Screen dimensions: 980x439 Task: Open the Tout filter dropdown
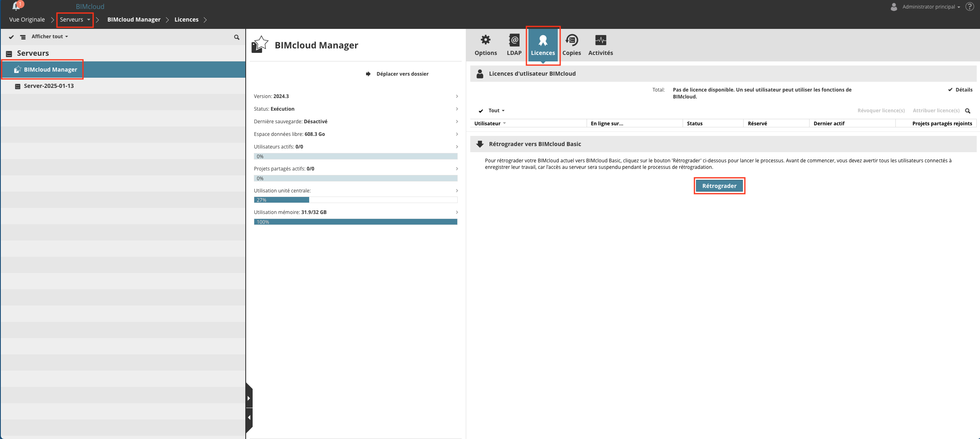496,111
